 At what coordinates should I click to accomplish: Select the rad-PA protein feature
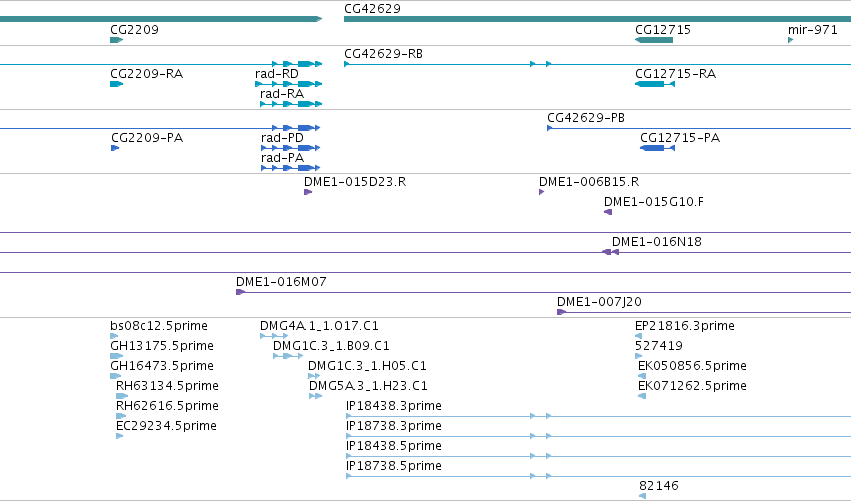(x=290, y=168)
